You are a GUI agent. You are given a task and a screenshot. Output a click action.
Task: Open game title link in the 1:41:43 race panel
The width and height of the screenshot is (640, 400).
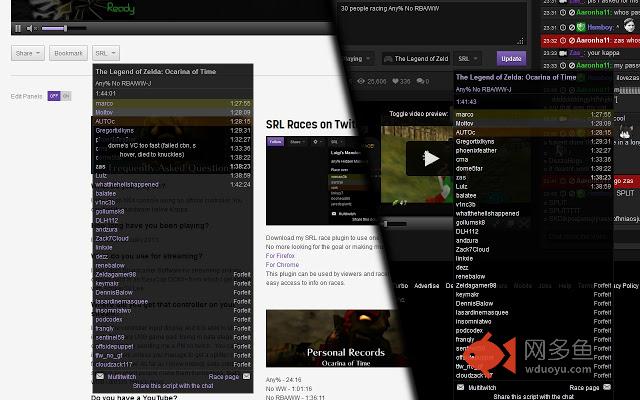pos(516,77)
